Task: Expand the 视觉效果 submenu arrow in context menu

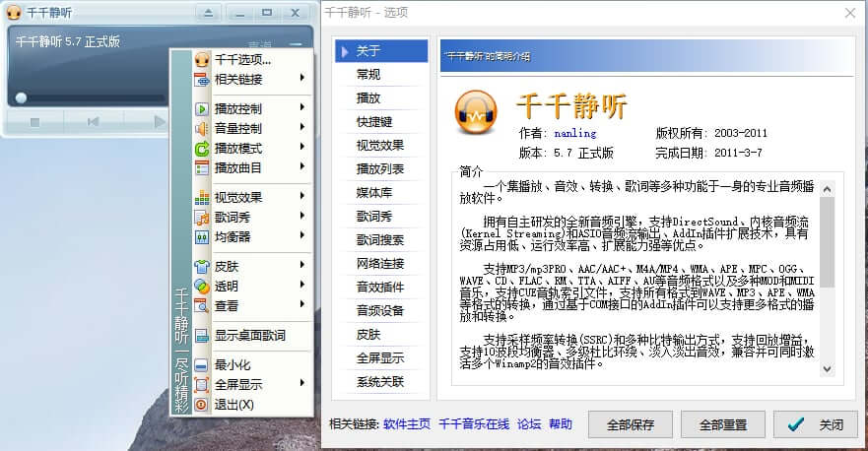Action: [302, 195]
